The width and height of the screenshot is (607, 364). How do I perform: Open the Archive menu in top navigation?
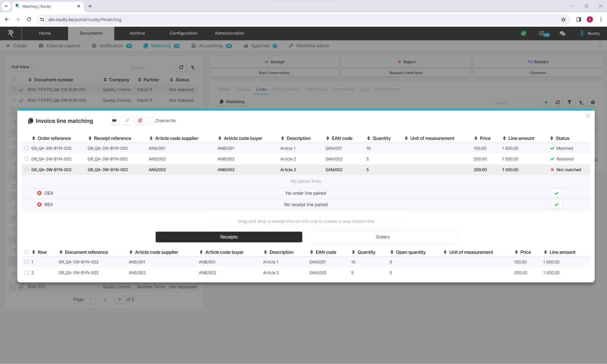(137, 33)
